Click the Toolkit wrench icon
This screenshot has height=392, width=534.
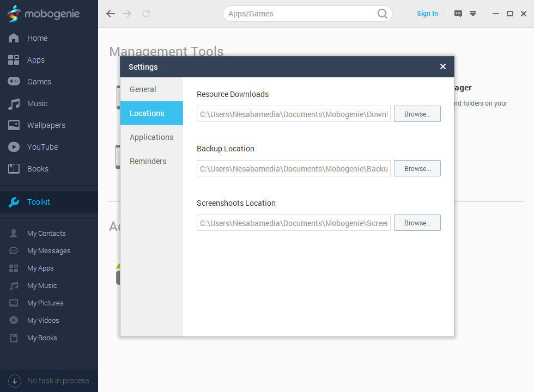14,202
